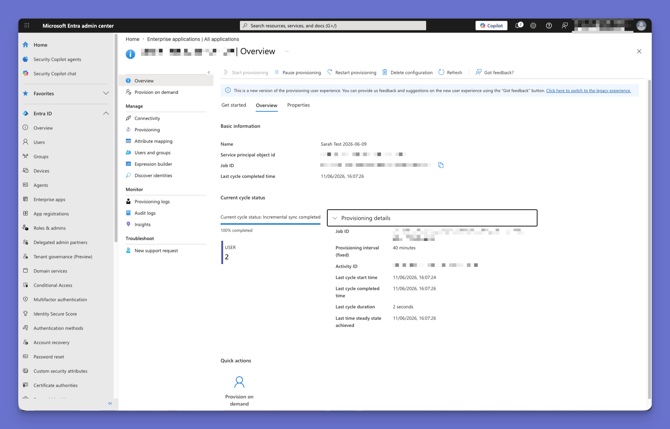This screenshot has height=429, width=670.
Task: Select Overview in the resource menu
Action: pos(167,81)
